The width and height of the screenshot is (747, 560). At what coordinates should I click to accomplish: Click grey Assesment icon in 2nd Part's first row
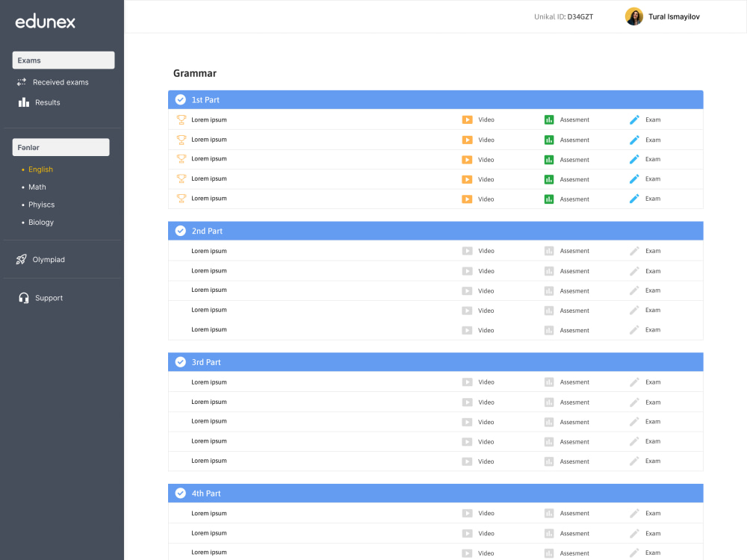tap(549, 251)
